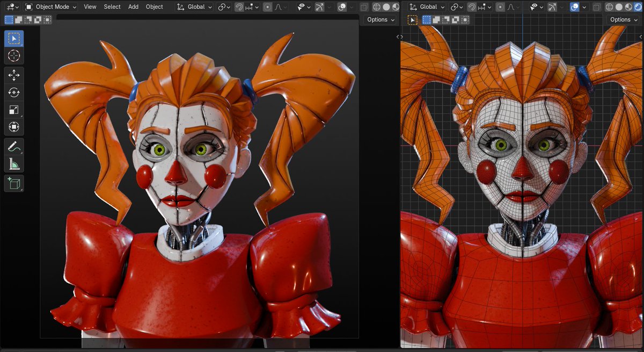Activate the Move tool
The image size is (644, 352).
point(14,75)
